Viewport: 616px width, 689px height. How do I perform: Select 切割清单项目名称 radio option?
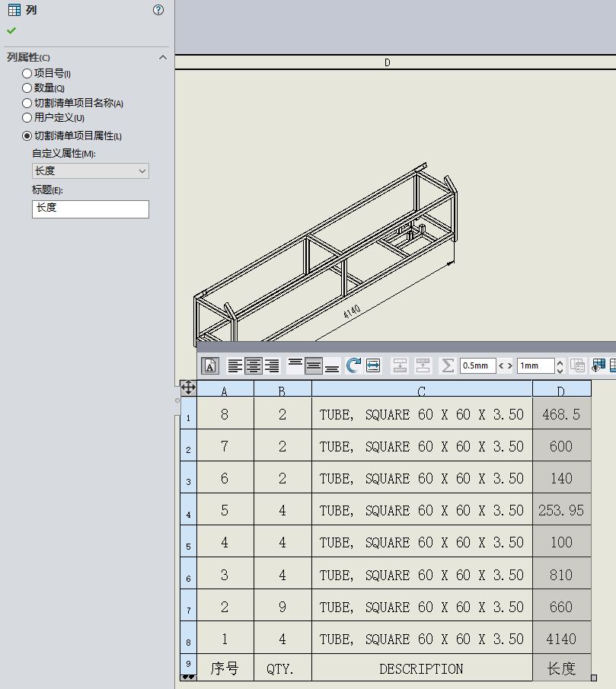pyautogui.click(x=27, y=104)
